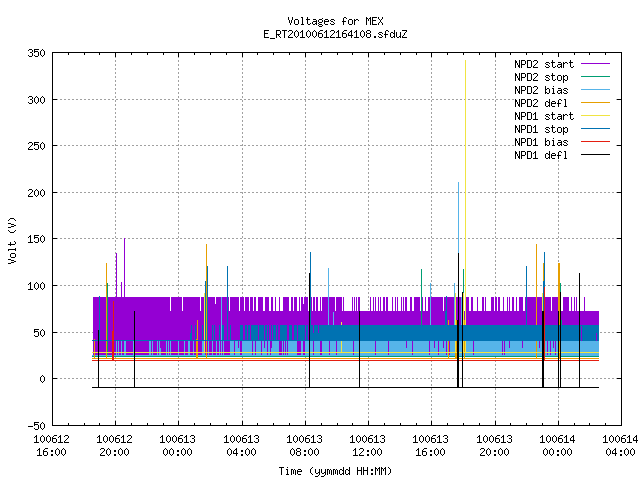Click the "NPD2 start" legend label

(544, 64)
